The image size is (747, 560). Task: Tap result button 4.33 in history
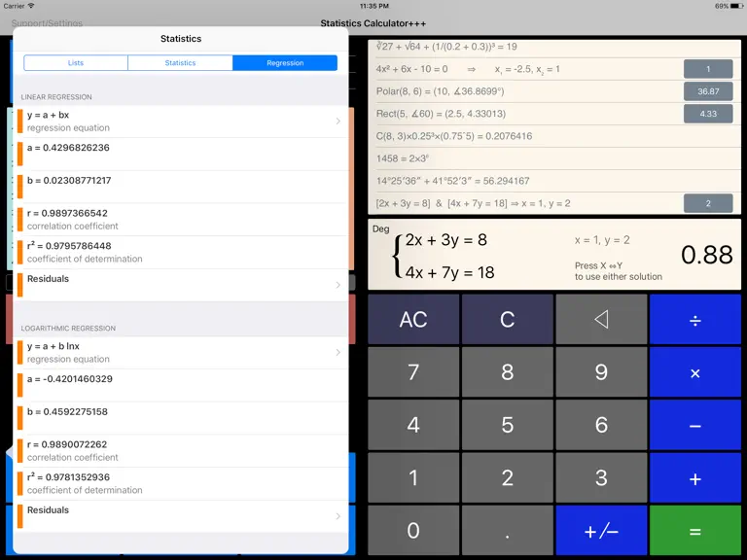pyautogui.click(x=708, y=114)
